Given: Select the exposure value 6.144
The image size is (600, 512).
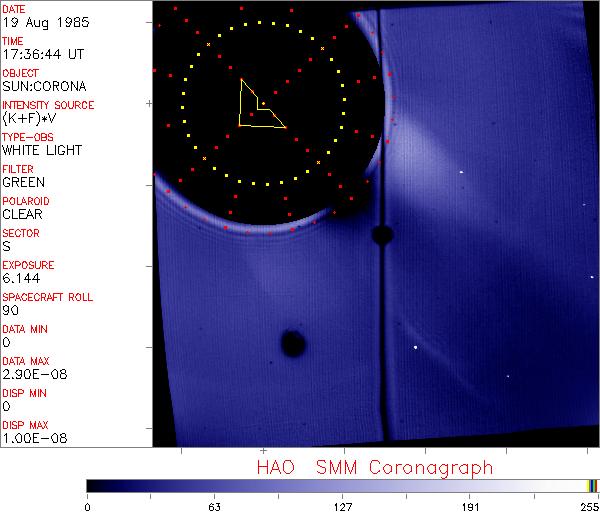Looking at the screenshot, I should pos(20,279).
